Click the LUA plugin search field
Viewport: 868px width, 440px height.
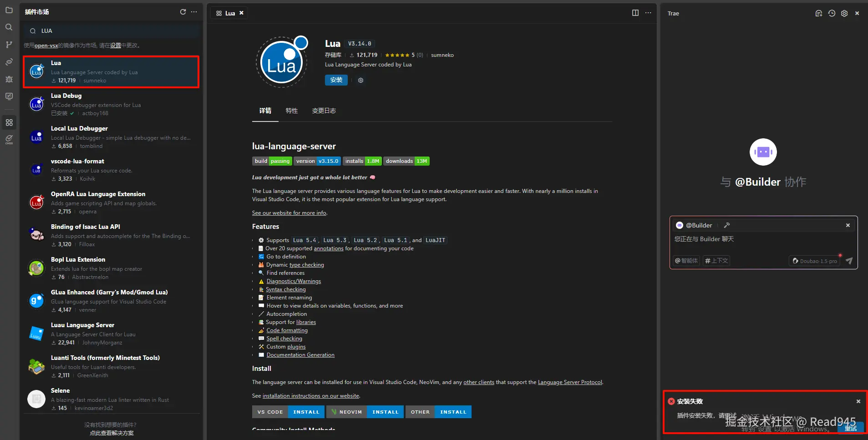coord(114,31)
